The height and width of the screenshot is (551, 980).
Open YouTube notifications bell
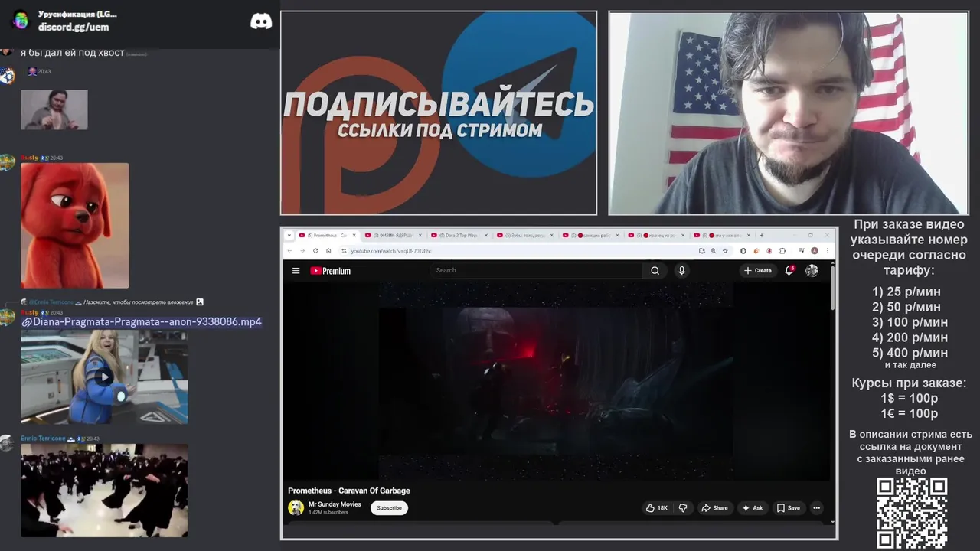point(789,270)
